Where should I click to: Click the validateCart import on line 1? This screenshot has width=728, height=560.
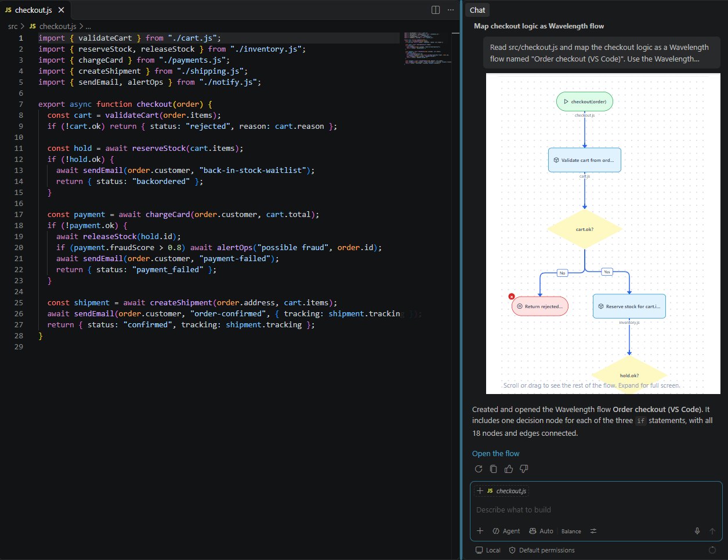point(105,38)
